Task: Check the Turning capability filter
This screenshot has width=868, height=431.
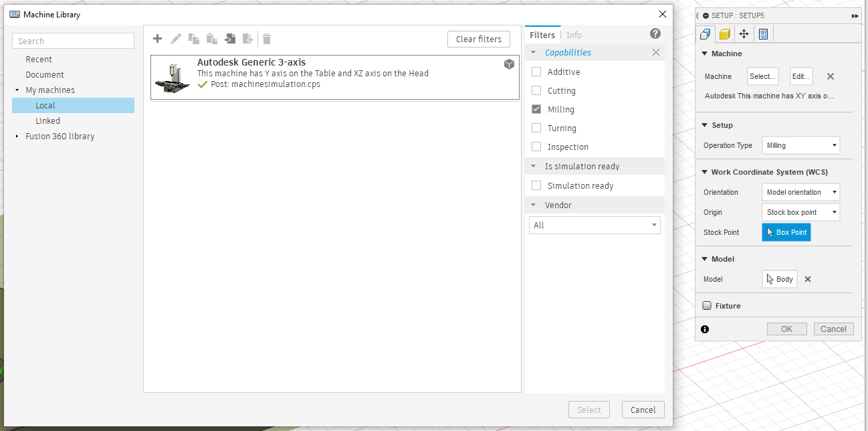Action: pos(536,128)
